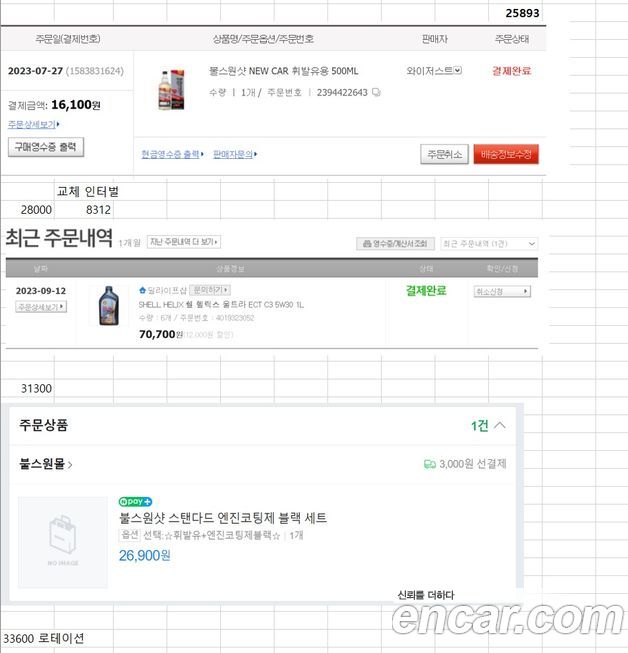628x653 pixels.
Task: Click the Bullsone Shot product bottle thumbnail
Action: pyautogui.click(x=172, y=90)
